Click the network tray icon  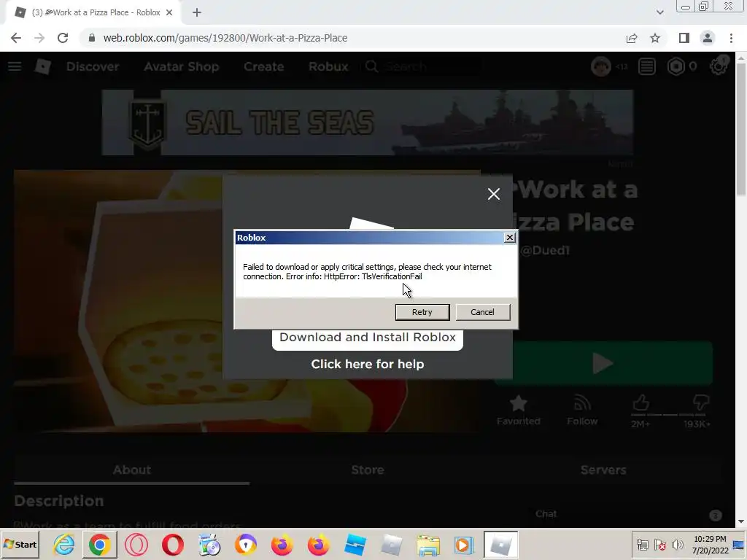click(x=643, y=544)
